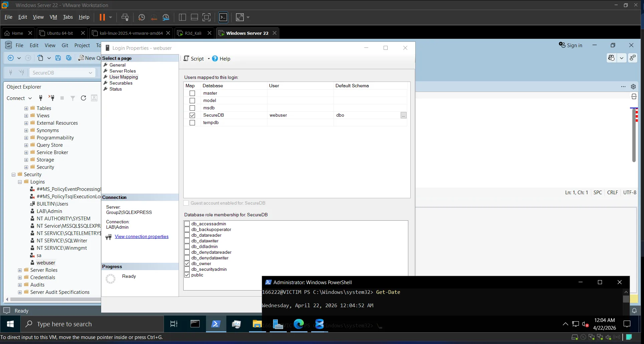Viewport: 644px width, 344px height.
Task: Open the settings gear in the SSMS editor
Action: coord(633,87)
